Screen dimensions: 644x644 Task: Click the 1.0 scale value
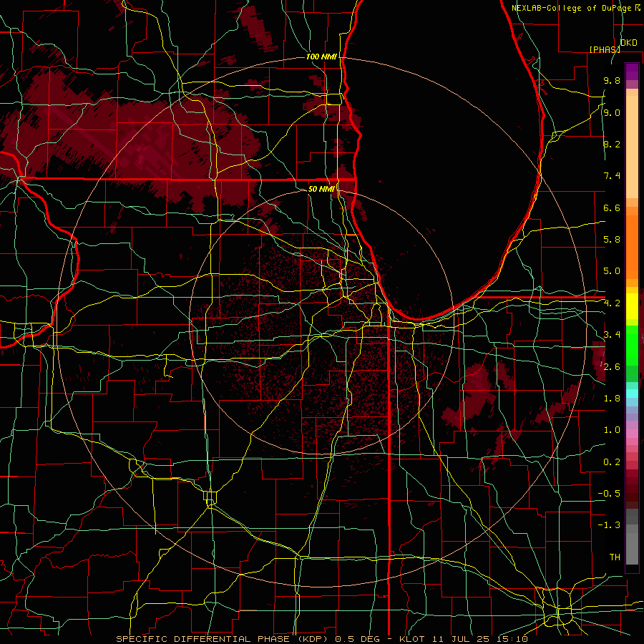tap(612, 430)
